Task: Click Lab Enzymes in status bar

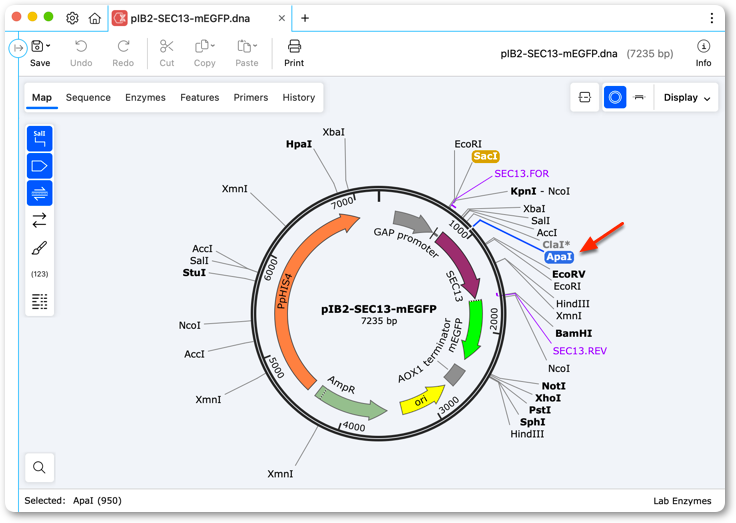Action: (682, 501)
